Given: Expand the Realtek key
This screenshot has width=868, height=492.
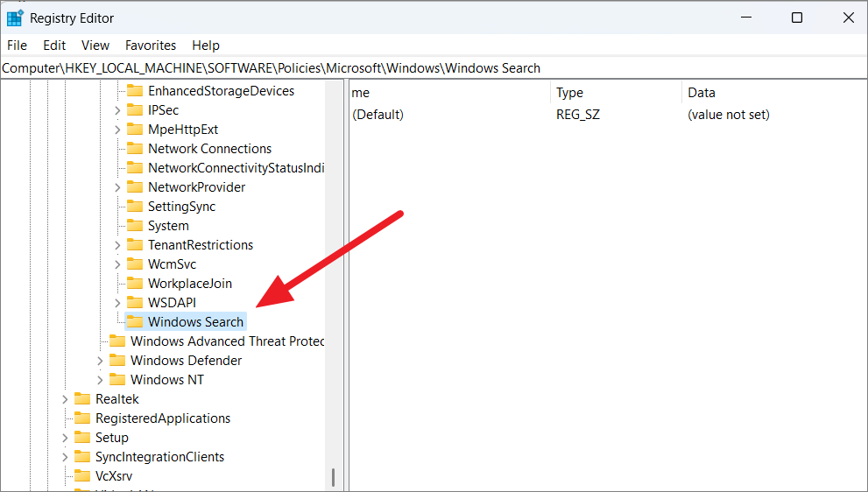Looking at the screenshot, I should (65, 399).
